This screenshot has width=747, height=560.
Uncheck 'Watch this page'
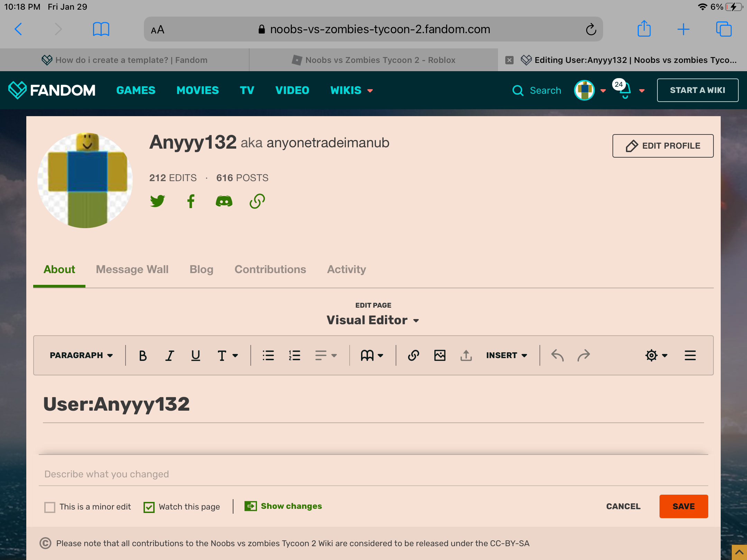pos(149,507)
